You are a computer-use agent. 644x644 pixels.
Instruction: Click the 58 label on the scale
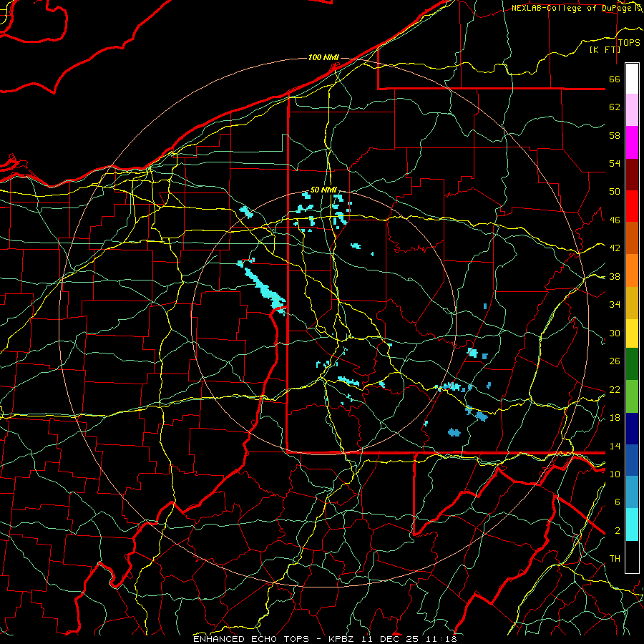(615, 135)
